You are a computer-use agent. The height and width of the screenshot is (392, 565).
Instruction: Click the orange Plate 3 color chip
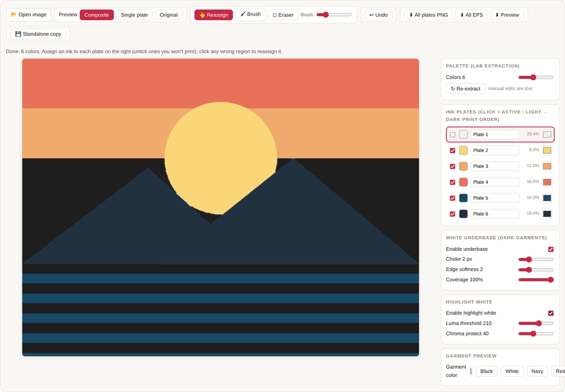pyautogui.click(x=463, y=166)
